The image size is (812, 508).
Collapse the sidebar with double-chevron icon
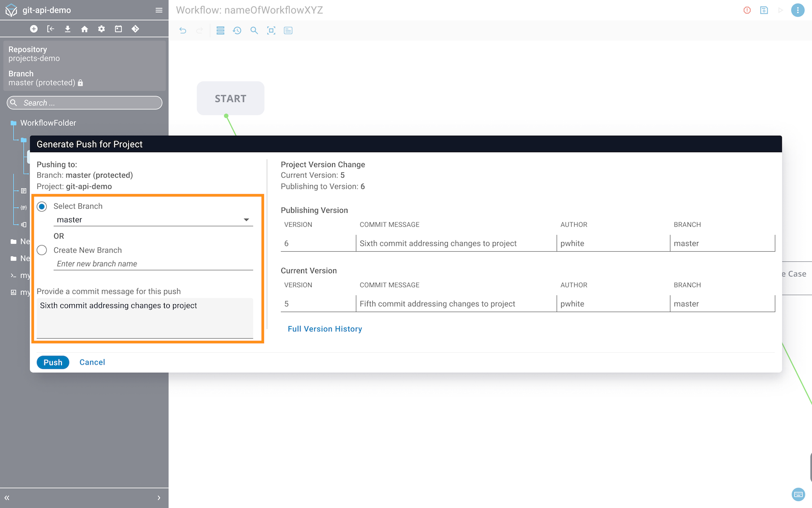click(x=7, y=498)
